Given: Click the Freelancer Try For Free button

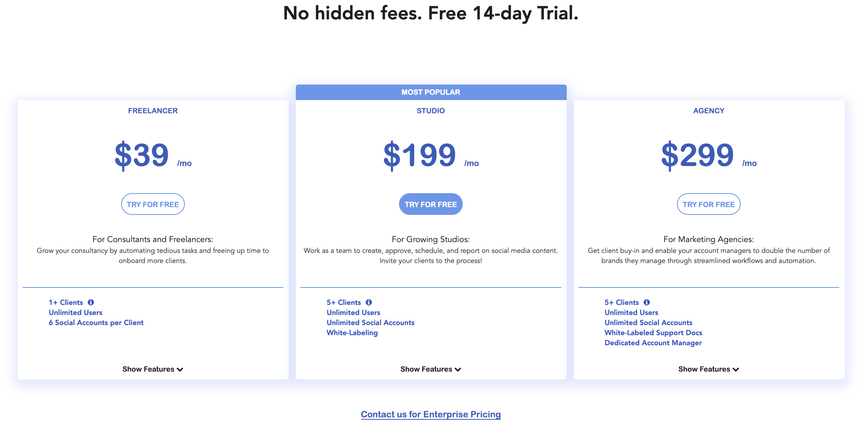Looking at the screenshot, I should tap(153, 203).
